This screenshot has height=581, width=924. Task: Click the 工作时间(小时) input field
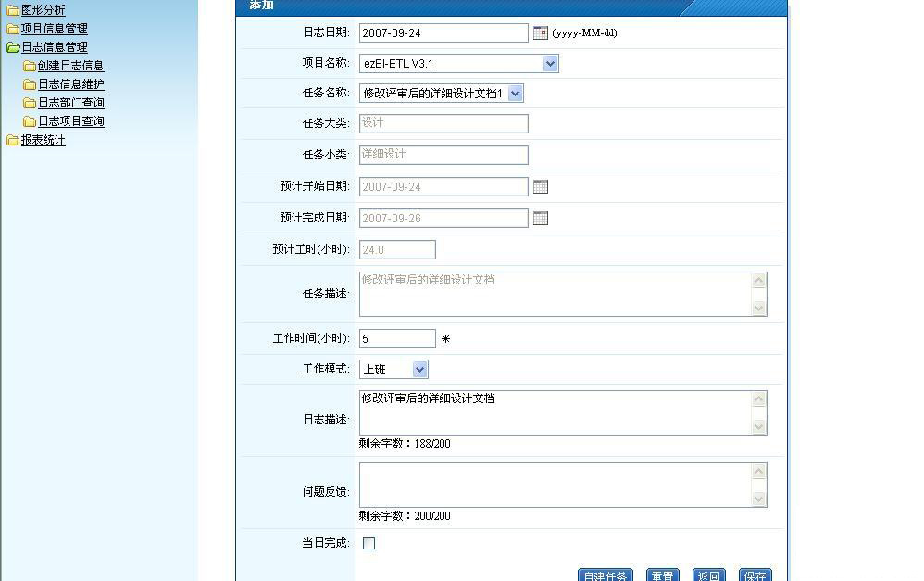click(397, 338)
